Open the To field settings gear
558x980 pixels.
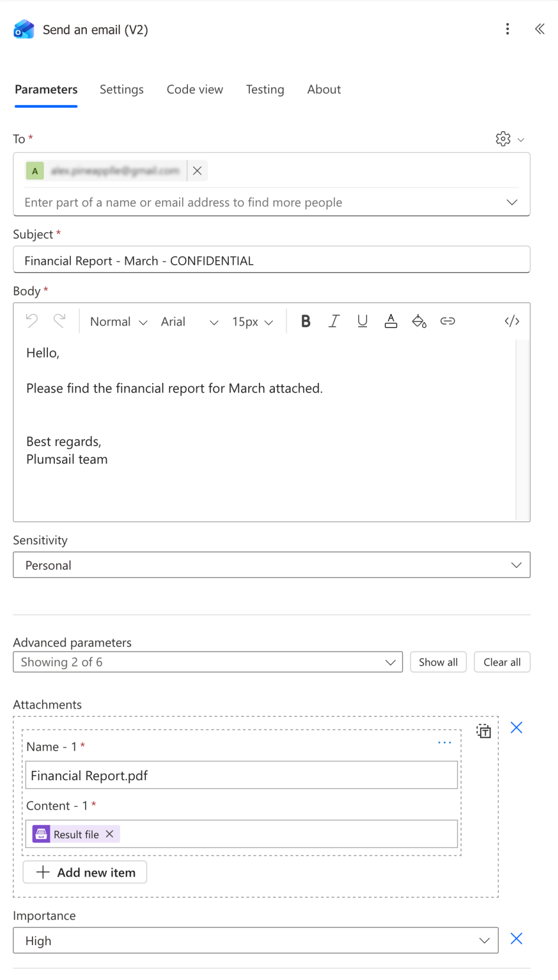click(503, 139)
